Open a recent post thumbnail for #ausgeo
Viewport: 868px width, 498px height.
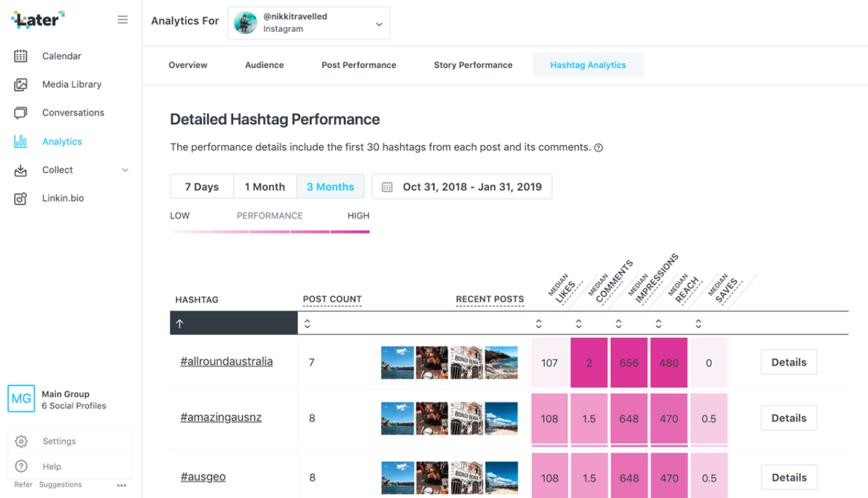[x=397, y=476]
